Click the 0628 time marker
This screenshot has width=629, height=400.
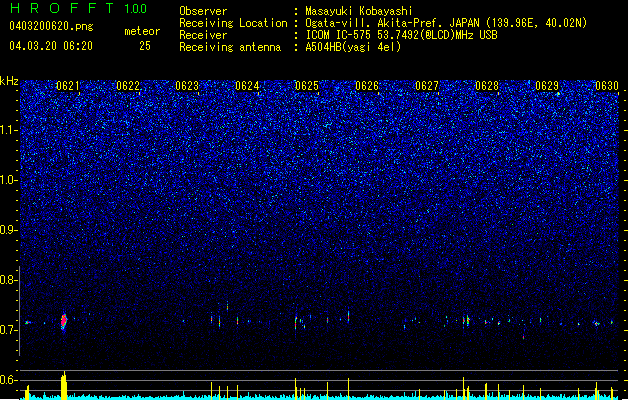[487, 86]
